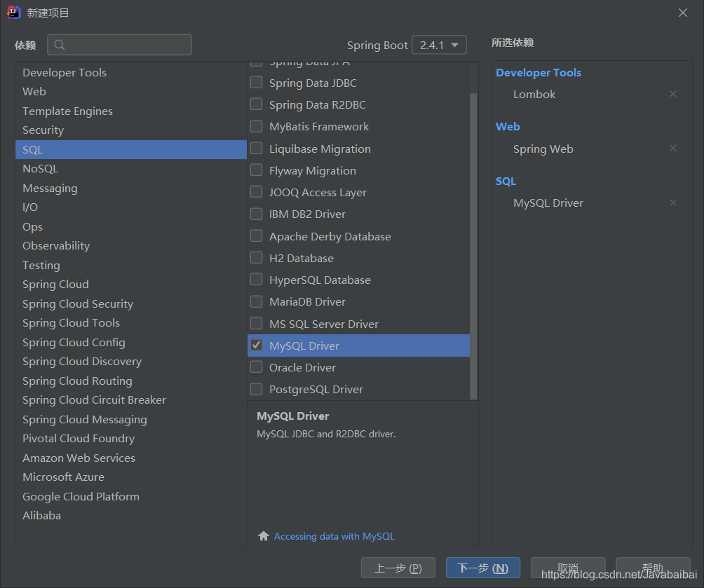Viewport: 704px width, 588px height.
Task: Select Developer Tools category
Action: [130, 72]
